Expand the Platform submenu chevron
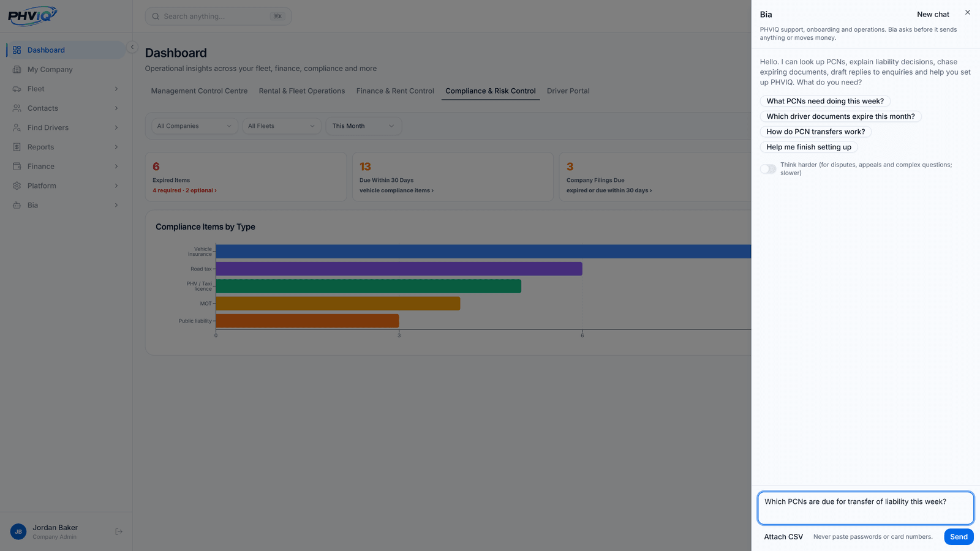980x551 pixels. click(x=116, y=186)
